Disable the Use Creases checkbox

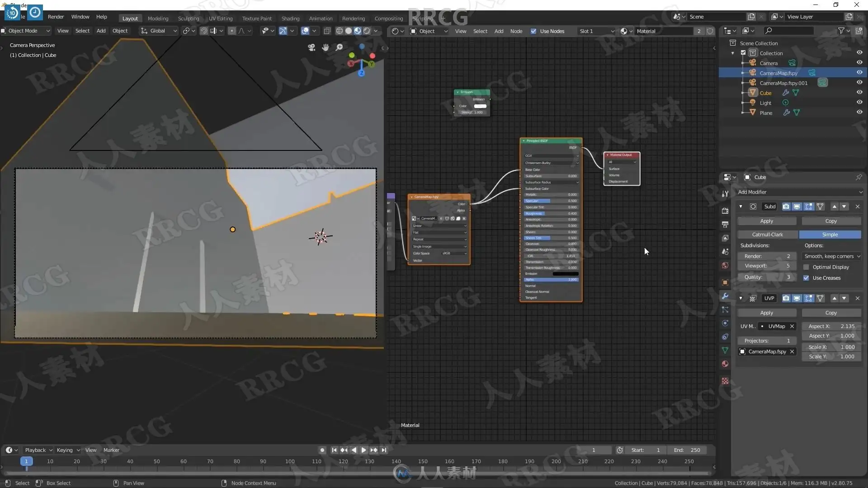[806, 278]
